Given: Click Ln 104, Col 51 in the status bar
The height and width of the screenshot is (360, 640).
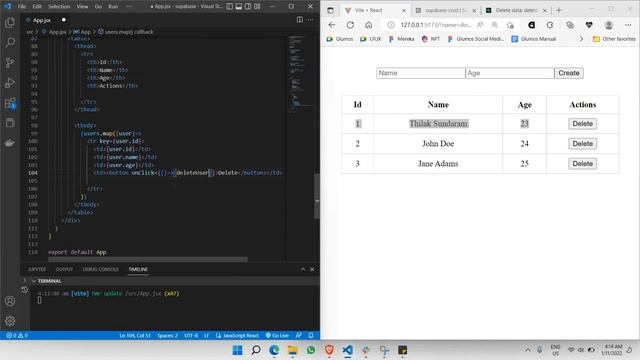Looking at the screenshot, I should (135, 336).
